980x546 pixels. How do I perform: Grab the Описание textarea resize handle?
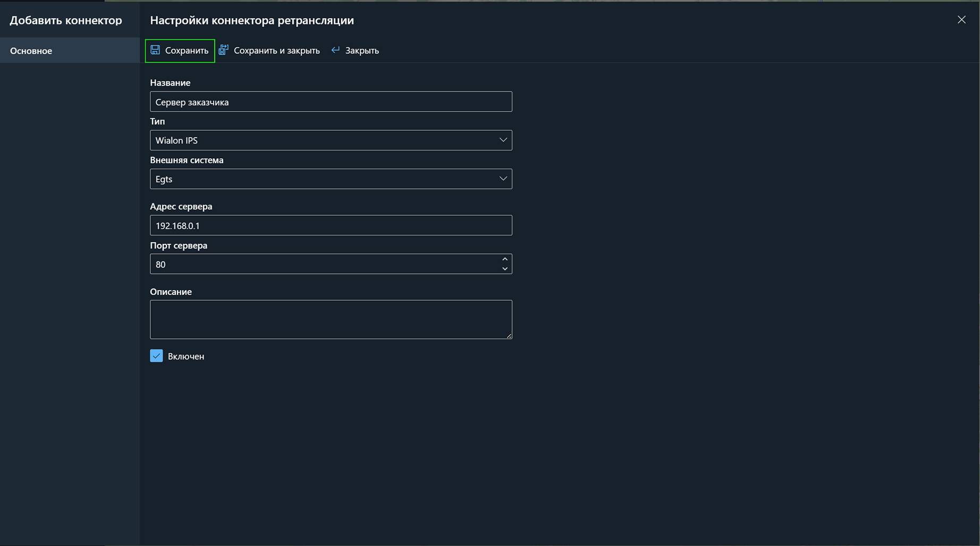pos(509,336)
